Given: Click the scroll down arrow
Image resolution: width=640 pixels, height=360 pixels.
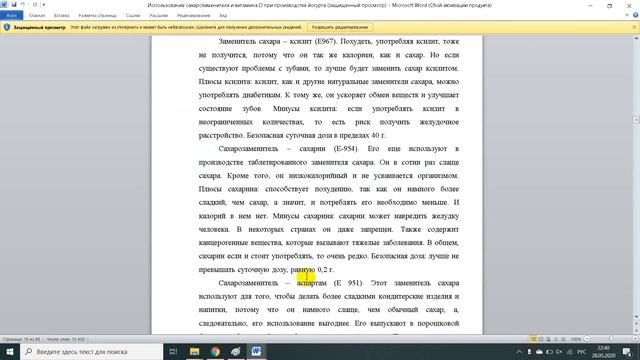Looking at the screenshot, I should click(636, 317).
